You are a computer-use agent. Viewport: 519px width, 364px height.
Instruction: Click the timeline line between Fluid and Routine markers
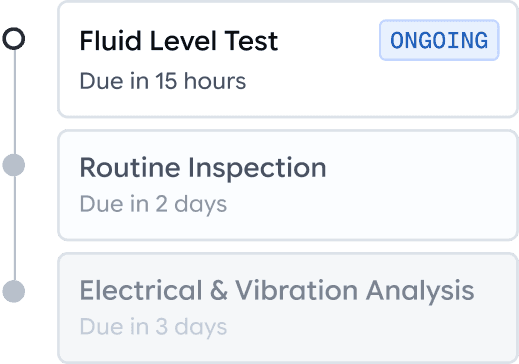14,102
